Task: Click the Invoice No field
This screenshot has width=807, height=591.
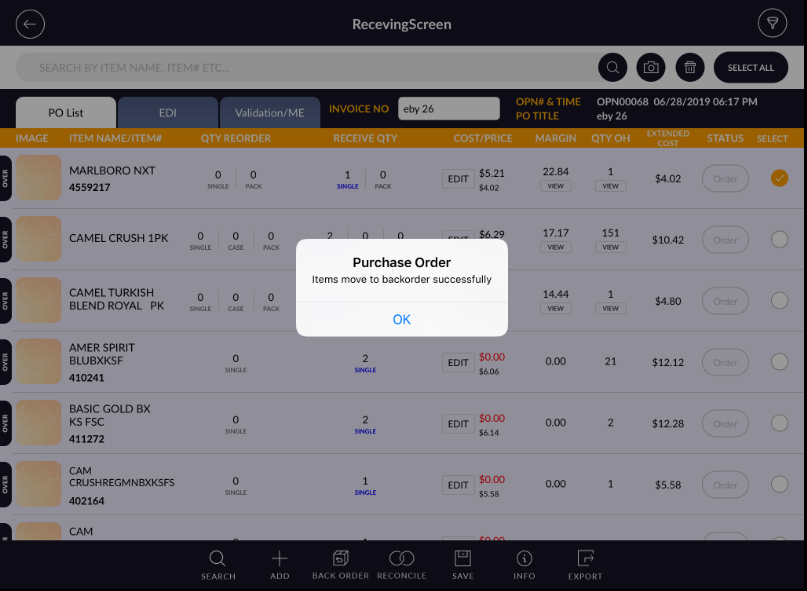Action: [x=448, y=109]
